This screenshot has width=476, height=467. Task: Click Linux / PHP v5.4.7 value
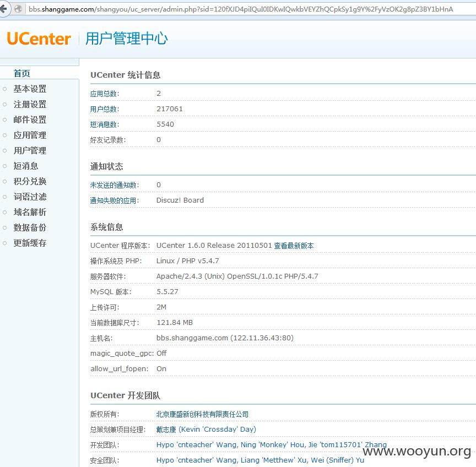pyautogui.click(x=188, y=261)
